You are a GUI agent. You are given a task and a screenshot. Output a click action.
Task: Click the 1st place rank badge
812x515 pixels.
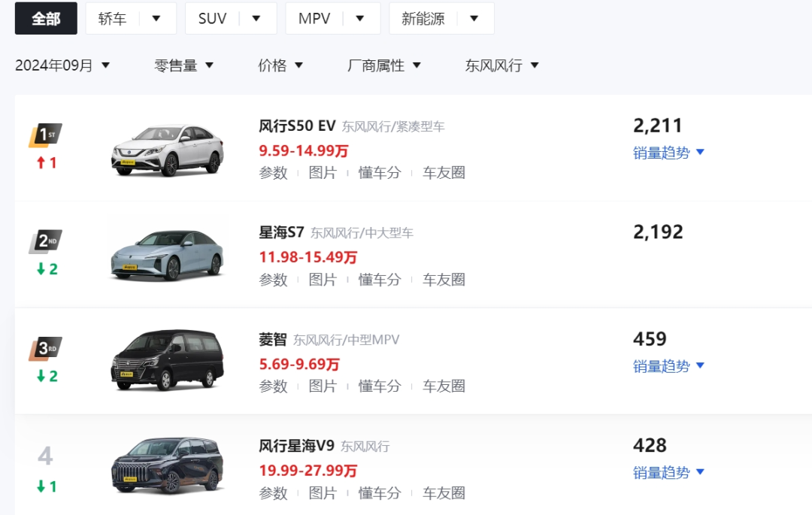point(45,135)
